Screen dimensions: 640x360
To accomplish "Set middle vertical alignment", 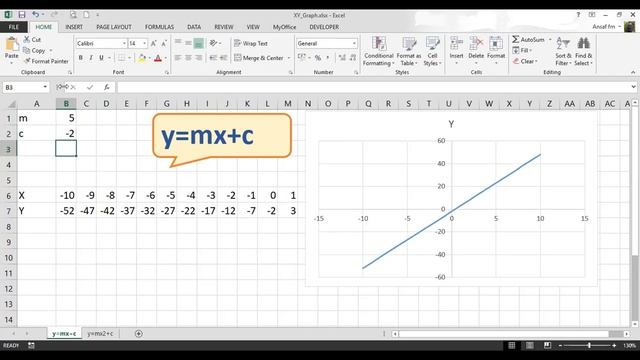I will pyautogui.click(x=188, y=42).
